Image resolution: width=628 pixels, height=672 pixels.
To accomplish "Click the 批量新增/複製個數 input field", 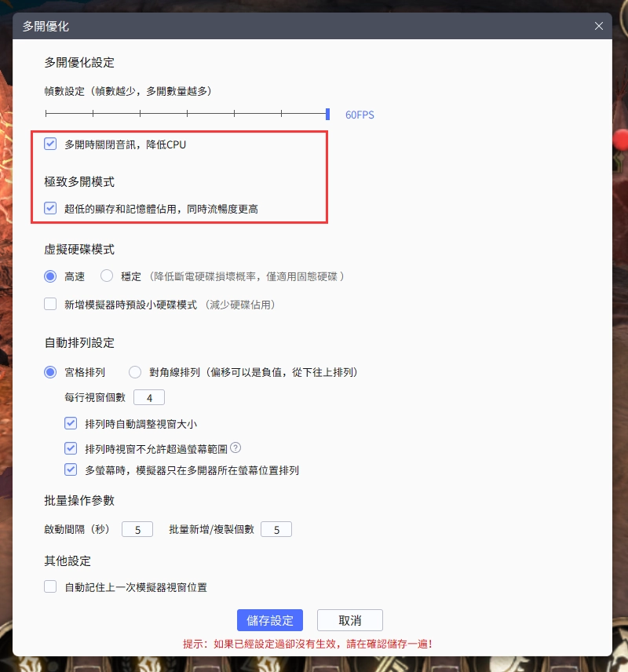I will (x=276, y=529).
